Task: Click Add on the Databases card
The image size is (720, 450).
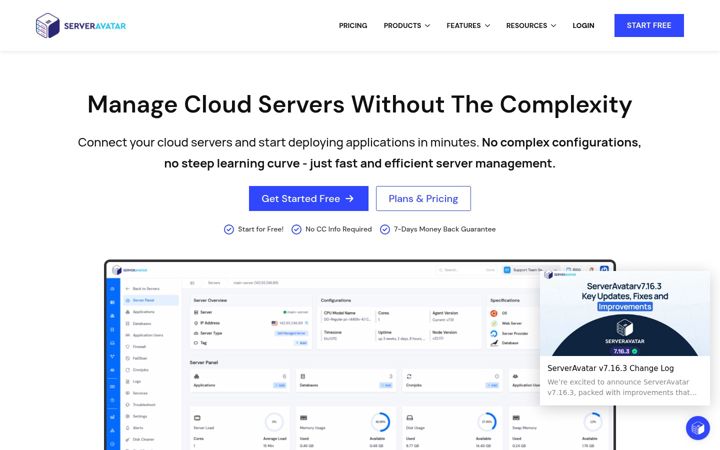Action: [386, 385]
